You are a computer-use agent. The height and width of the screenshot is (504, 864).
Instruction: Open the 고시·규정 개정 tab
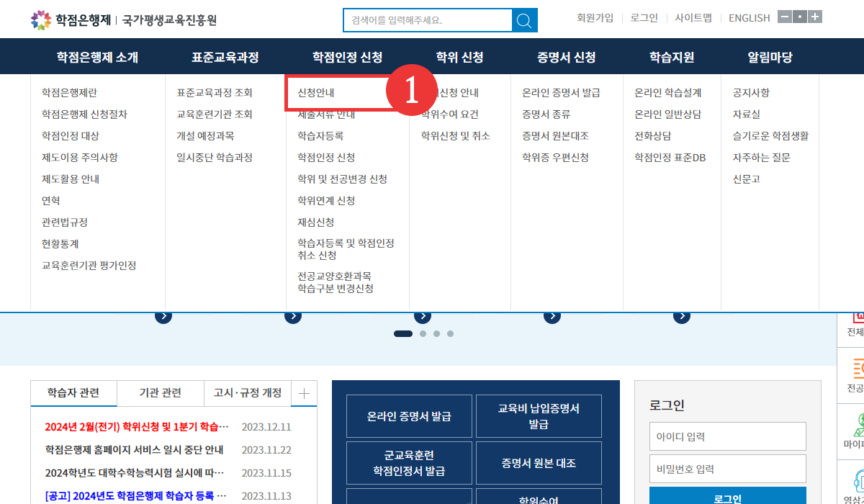tap(248, 393)
